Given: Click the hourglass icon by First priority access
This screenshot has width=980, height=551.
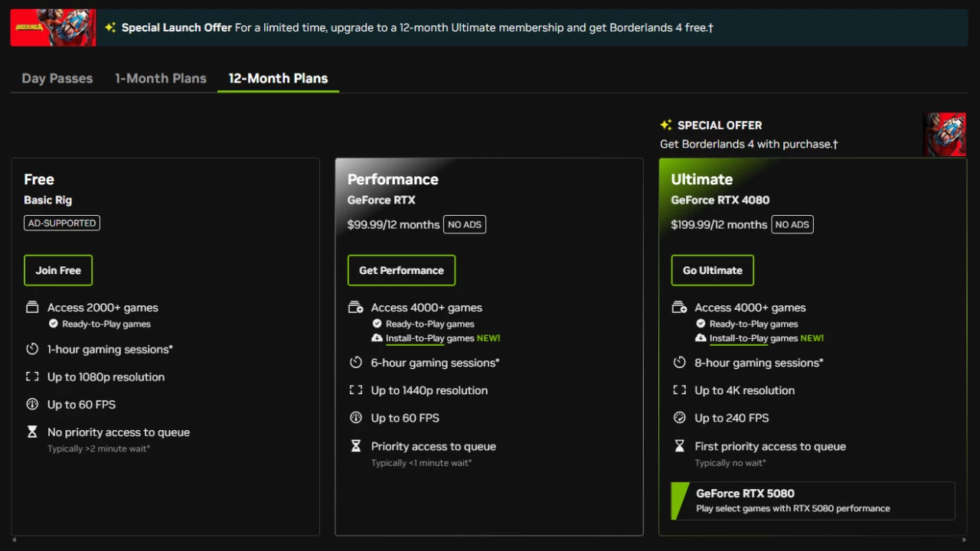Looking at the screenshot, I should (680, 446).
